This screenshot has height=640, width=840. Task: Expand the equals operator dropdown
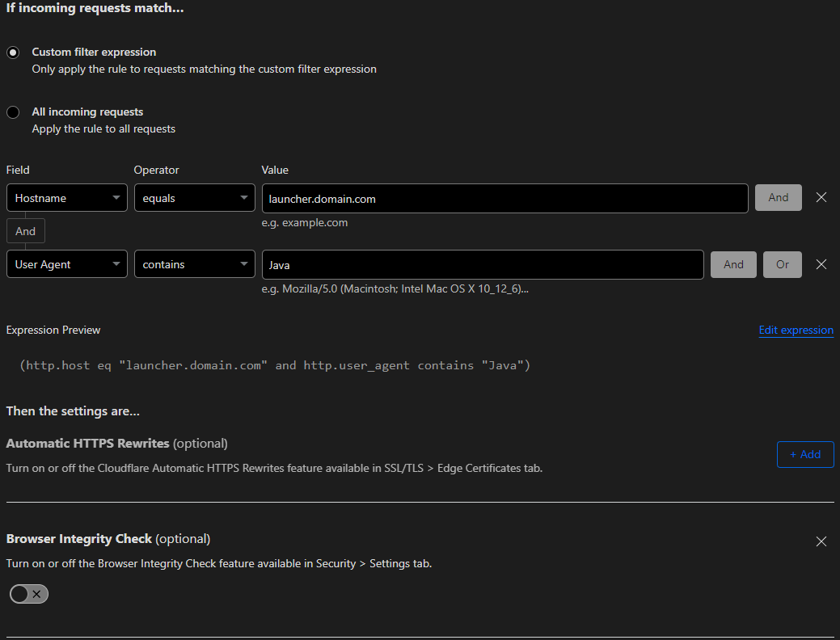194,198
